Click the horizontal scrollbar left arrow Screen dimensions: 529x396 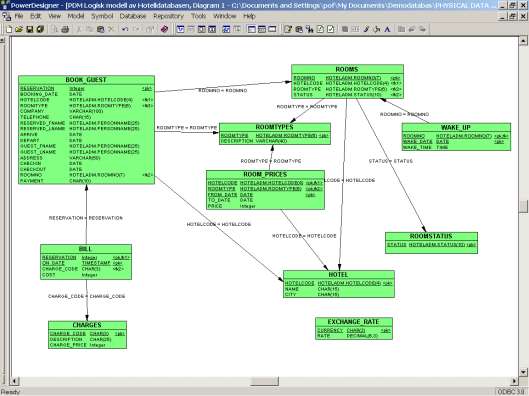tap(15, 381)
